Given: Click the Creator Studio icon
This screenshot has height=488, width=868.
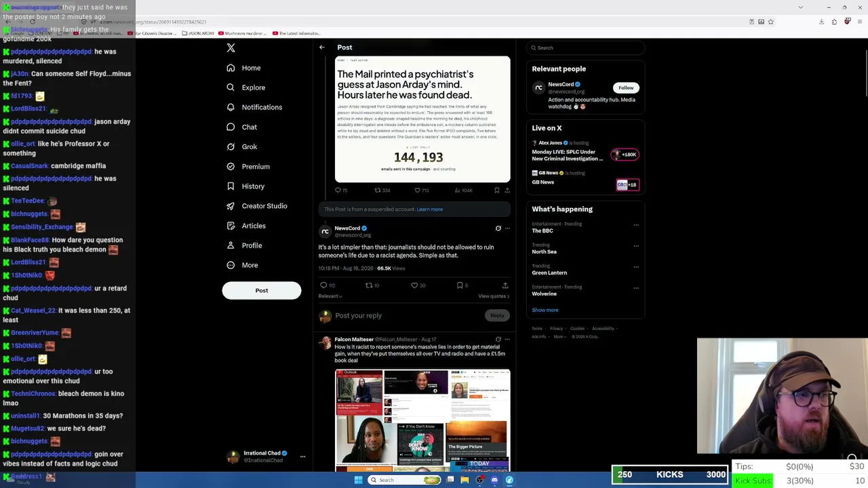Looking at the screenshot, I should pos(231,206).
